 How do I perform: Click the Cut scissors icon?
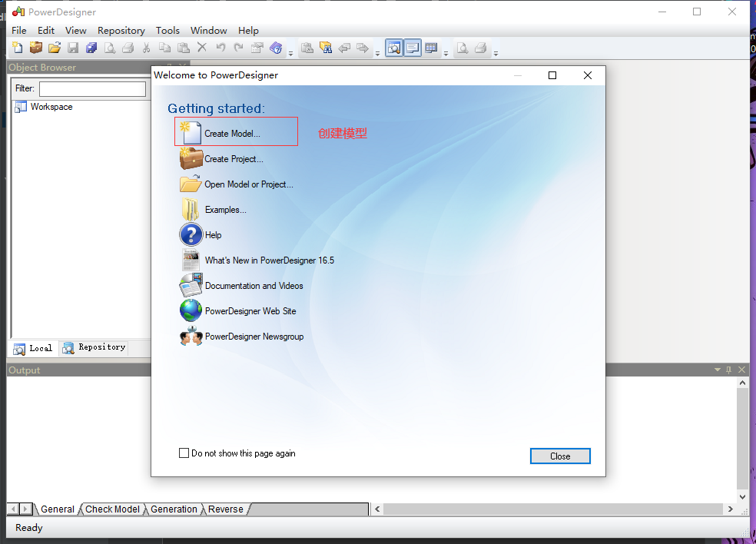click(x=146, y=48)
